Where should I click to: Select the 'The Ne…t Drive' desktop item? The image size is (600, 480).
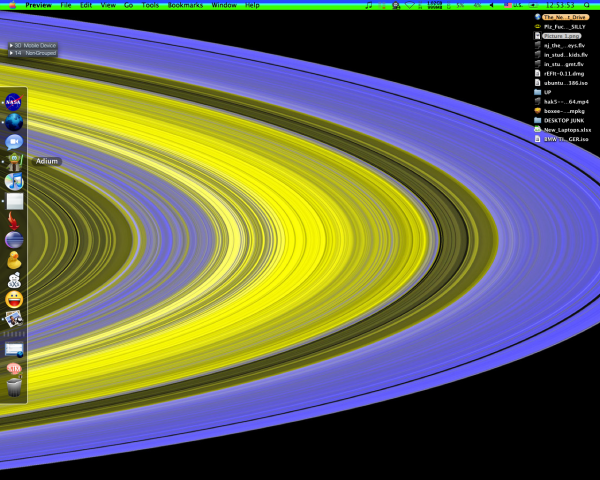pos(562,17)
